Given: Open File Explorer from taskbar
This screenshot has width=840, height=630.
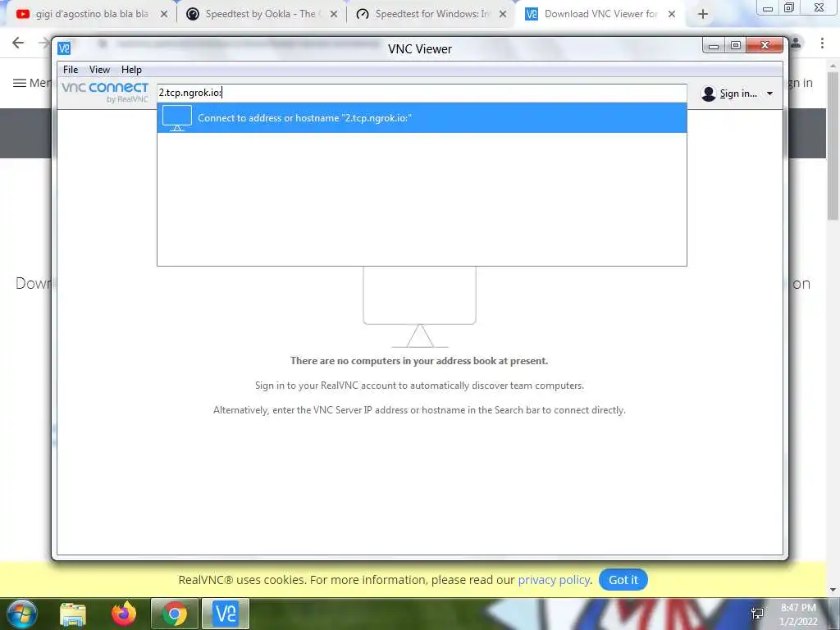Looking at the screenshot, I should (73, 614).
